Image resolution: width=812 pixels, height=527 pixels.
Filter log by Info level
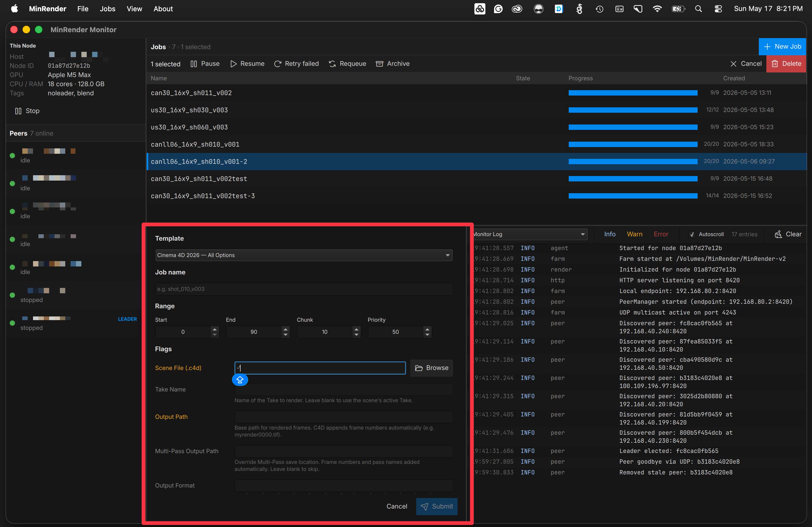click(x=610, y=234)
